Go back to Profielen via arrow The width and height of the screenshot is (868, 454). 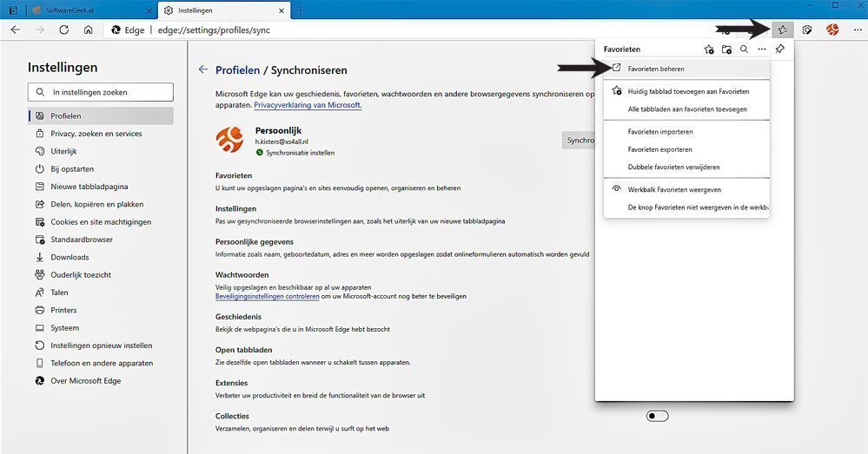click(203, 69)
